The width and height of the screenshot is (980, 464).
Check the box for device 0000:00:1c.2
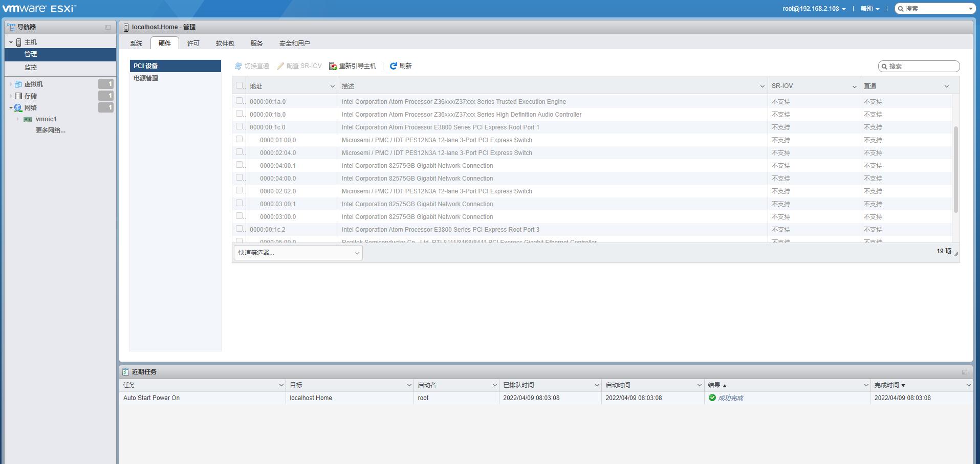(239, 229)
